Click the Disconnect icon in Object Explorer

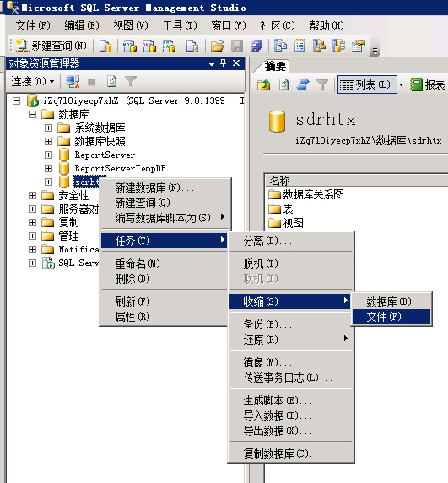(x=73, y=82)
